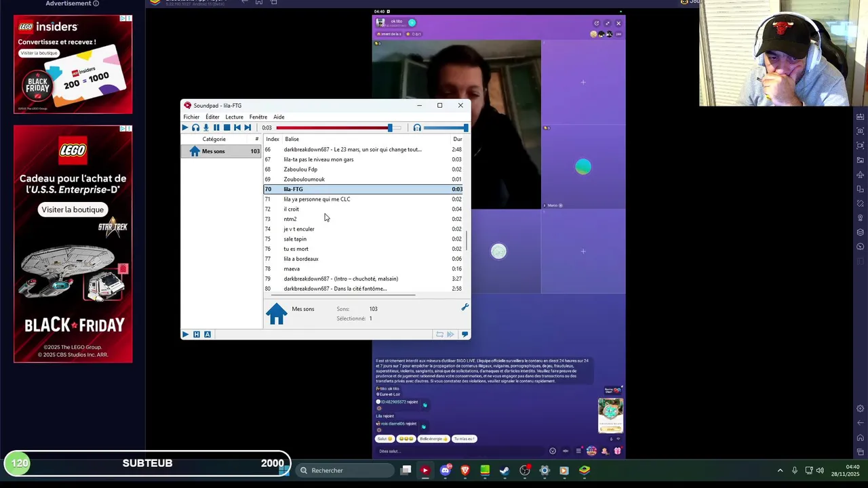The height and width of the screenshot is (488, 868).
Task: Open the Brave browser taskbar icon
Action: click(465, 470)
